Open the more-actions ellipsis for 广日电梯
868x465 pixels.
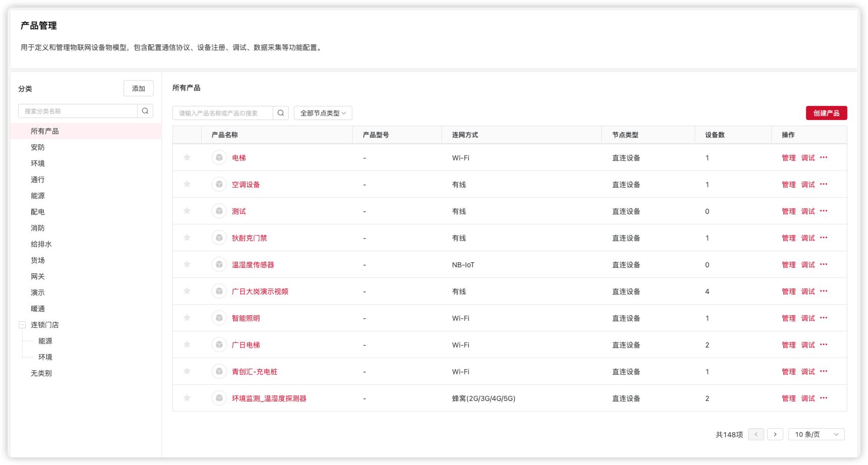[824, 345]
